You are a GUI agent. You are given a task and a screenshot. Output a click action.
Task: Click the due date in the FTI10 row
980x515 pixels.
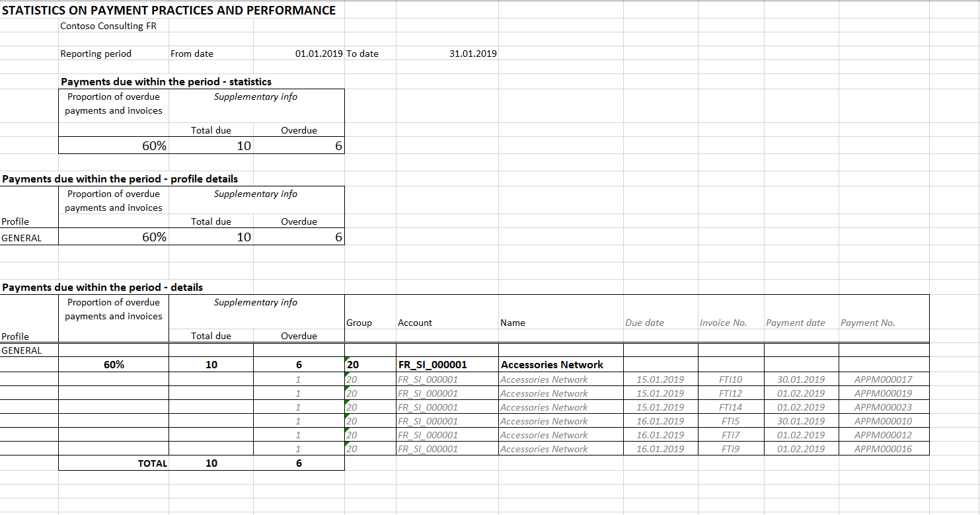coord(660,379)
